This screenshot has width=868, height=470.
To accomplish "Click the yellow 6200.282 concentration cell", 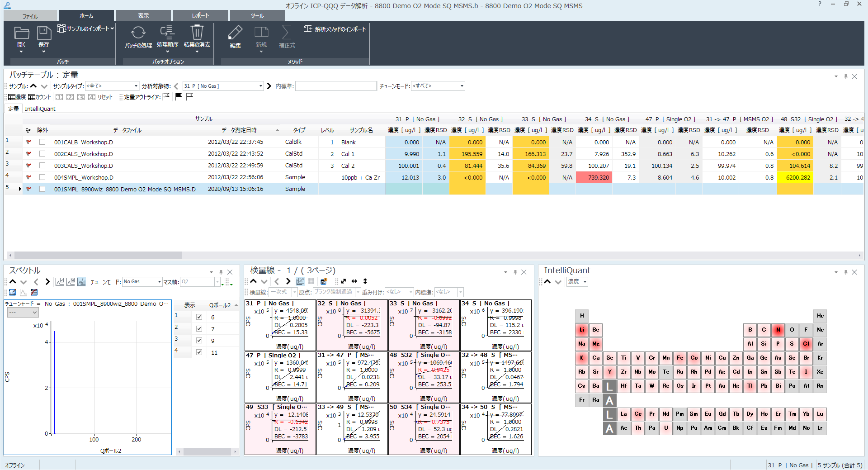I will click(x=795, y=177).
